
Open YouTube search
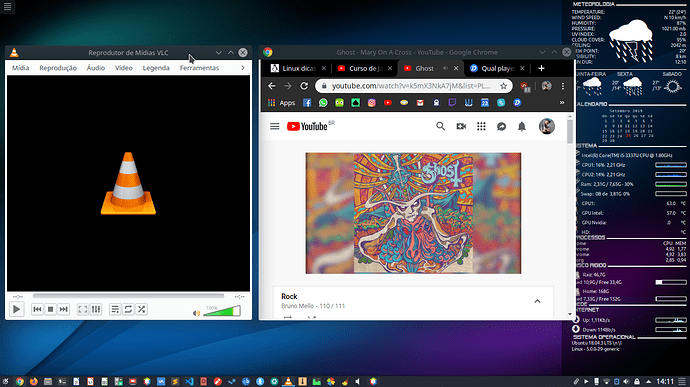[440, 126]
